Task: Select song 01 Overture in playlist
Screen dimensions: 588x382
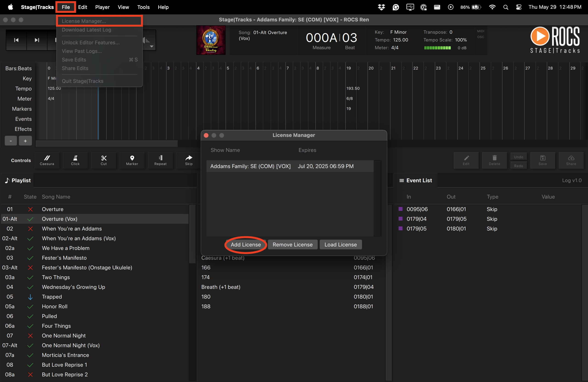Action: click(95, 209)
